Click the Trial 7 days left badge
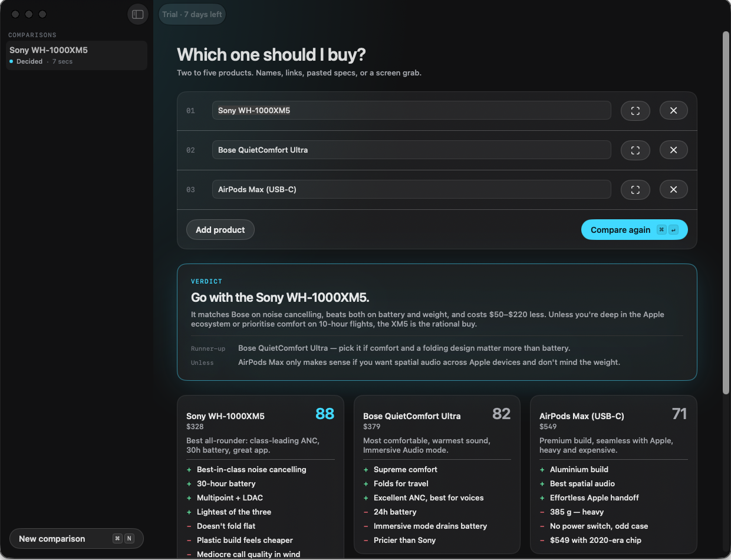 pos(192,14)
